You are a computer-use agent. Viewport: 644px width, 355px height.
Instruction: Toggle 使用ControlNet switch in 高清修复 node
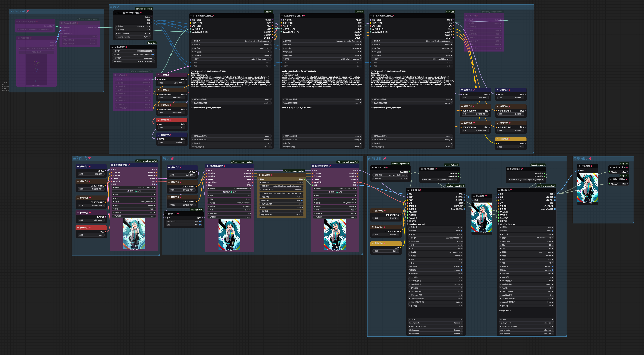click(x=302, y=215)
